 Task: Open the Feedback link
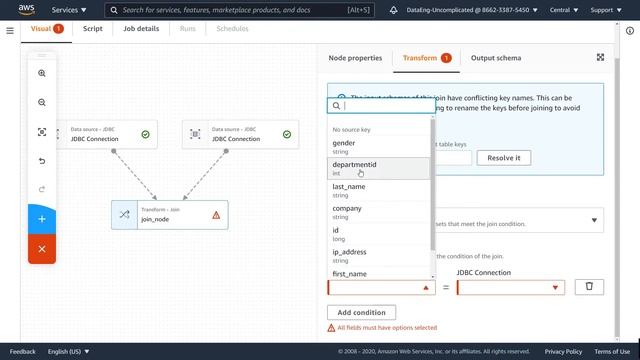click(22, 351)
